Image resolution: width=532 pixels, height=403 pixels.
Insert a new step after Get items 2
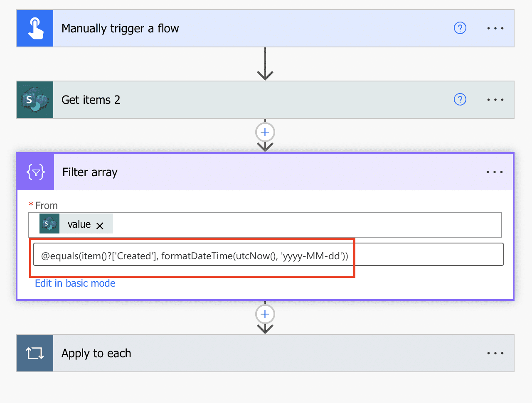pyautogui.click(x=265, y=132)
